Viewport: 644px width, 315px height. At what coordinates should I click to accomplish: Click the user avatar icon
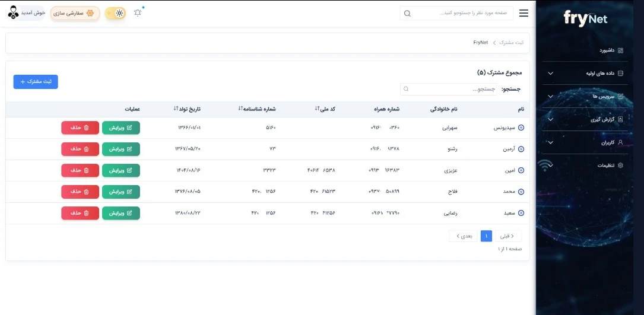tap(13, 13)
